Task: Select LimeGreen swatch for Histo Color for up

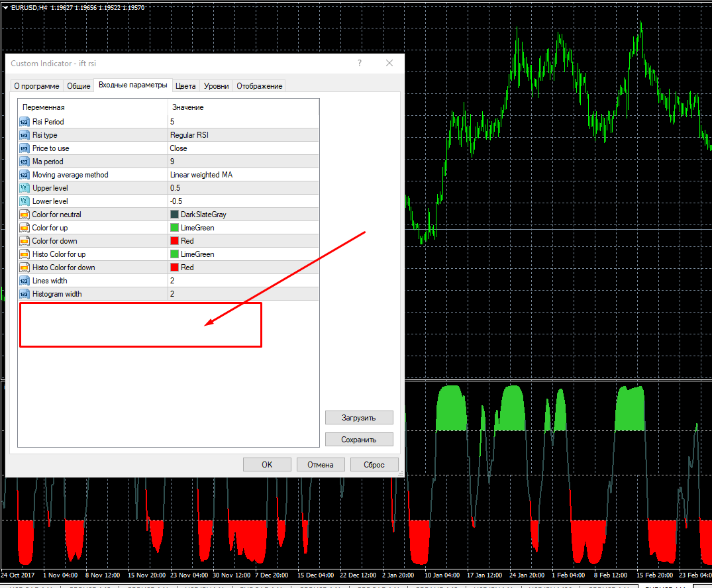Action: (174, 254)
